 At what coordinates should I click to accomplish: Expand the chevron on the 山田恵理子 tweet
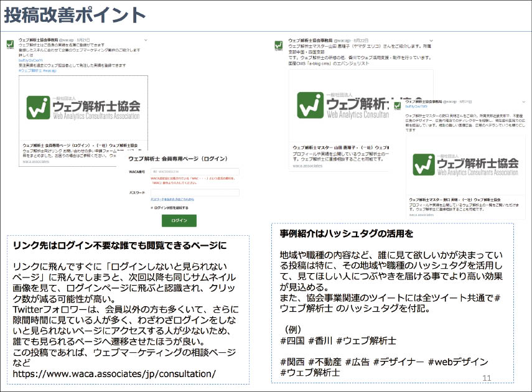(x=431, y=40)
